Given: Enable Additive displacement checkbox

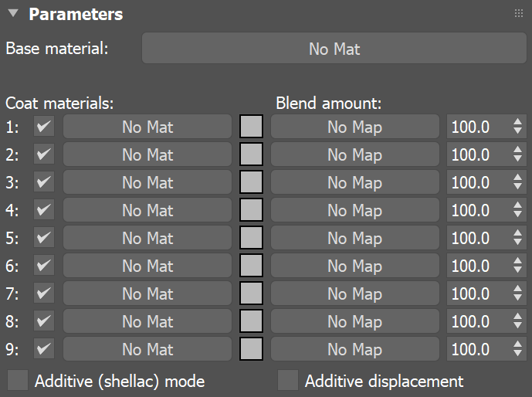Looking at the screenshot, I should [288, 380].
